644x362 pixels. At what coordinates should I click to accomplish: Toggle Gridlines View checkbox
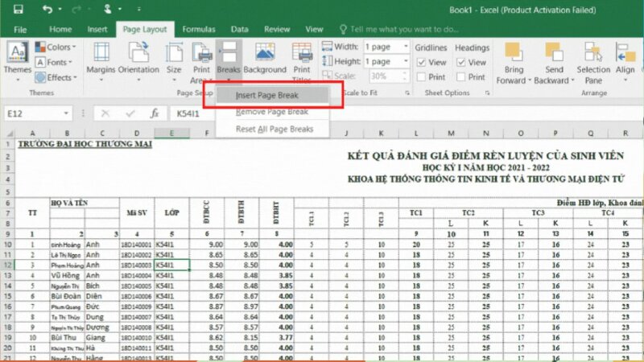click(421, 63)
